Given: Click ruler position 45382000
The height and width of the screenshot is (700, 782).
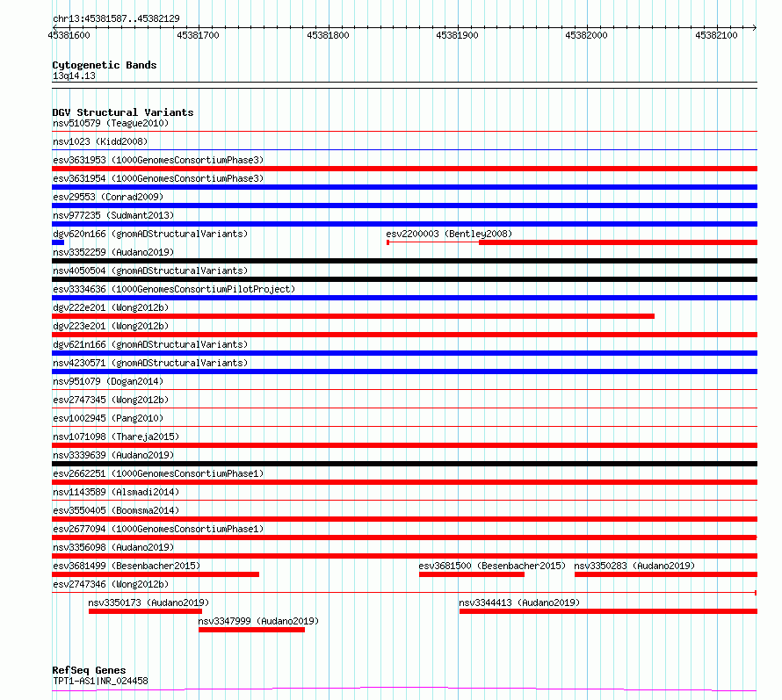Looking at the screenshot, I should point(587,35).
